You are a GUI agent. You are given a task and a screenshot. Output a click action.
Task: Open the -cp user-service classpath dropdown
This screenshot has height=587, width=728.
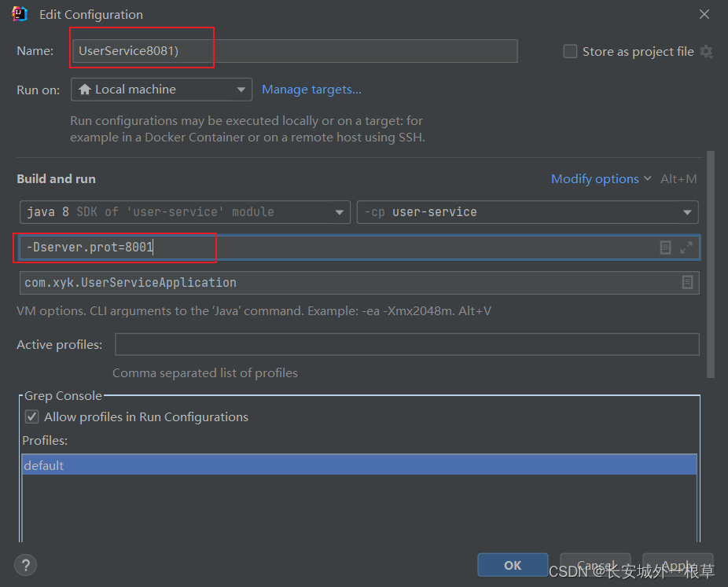528,212
